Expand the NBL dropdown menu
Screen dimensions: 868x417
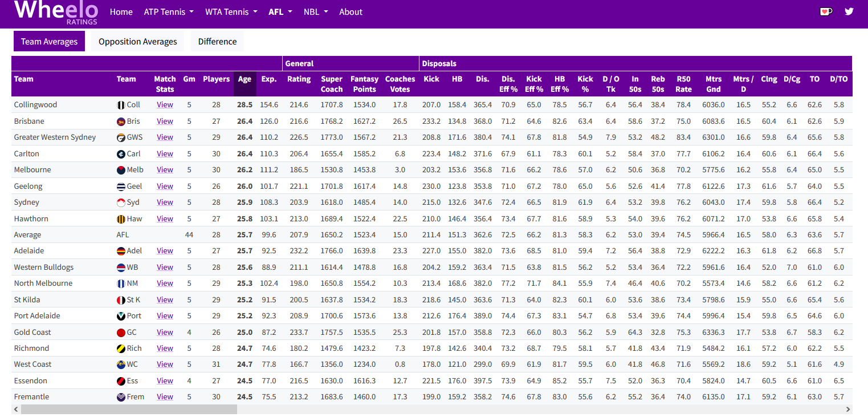pos(316,12)
